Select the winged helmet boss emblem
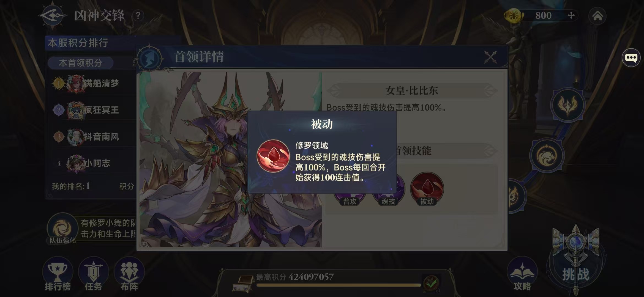Image resolution: width=644 pixels, height=297 pixels. tap(568, 105)
